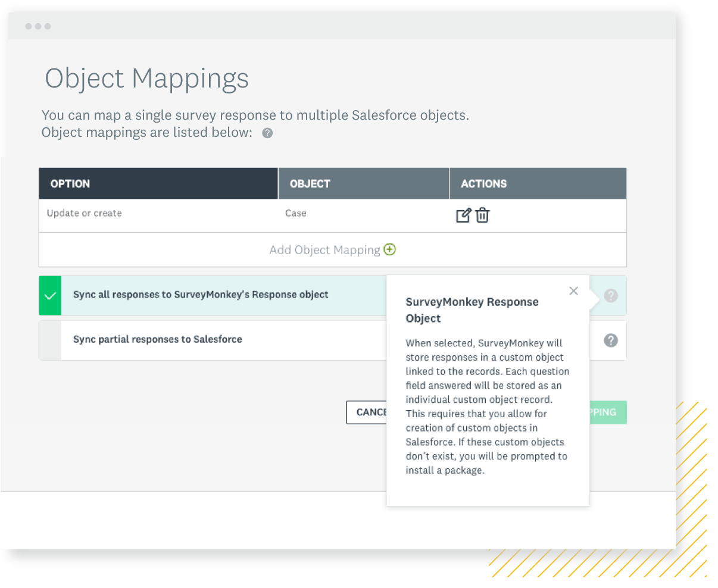Click the partially hidden green mapping button
Image resolution: width=718 pixels, height=588 pixels.
[x=608, y=412]
